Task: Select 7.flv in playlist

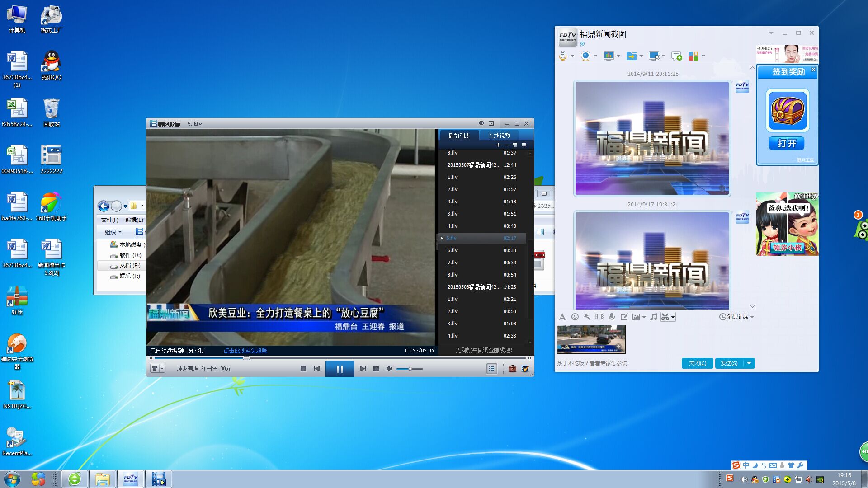Action: (x=482, y=263)
